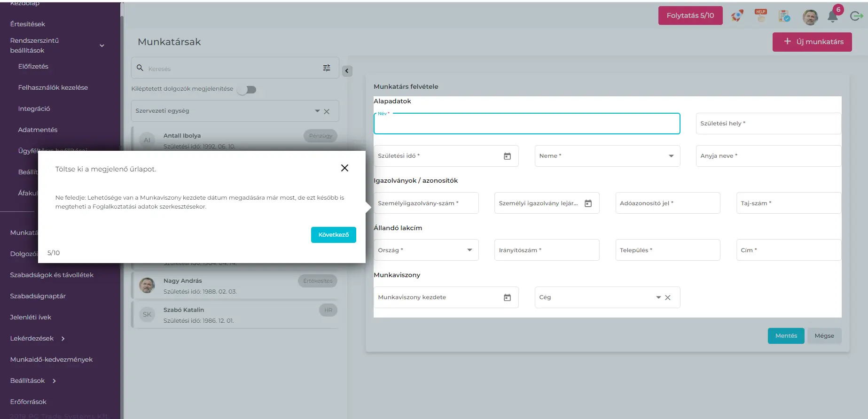Click the rocket icon in top bar
This screenshot has height=419, width=868.
[737, 16]
